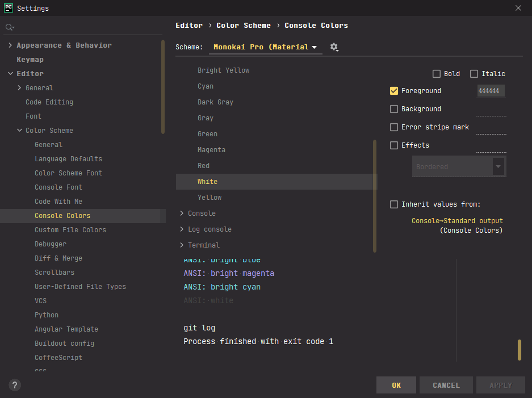Open the Scheme dropdown Monokai Pro

click(x=265, y=47)
